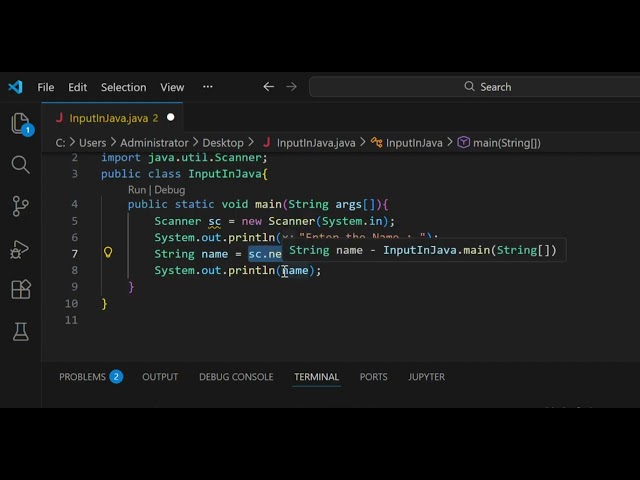The image size is (640, 480).
Task: Click the C: breadcrumb segment
Action: 60,143
